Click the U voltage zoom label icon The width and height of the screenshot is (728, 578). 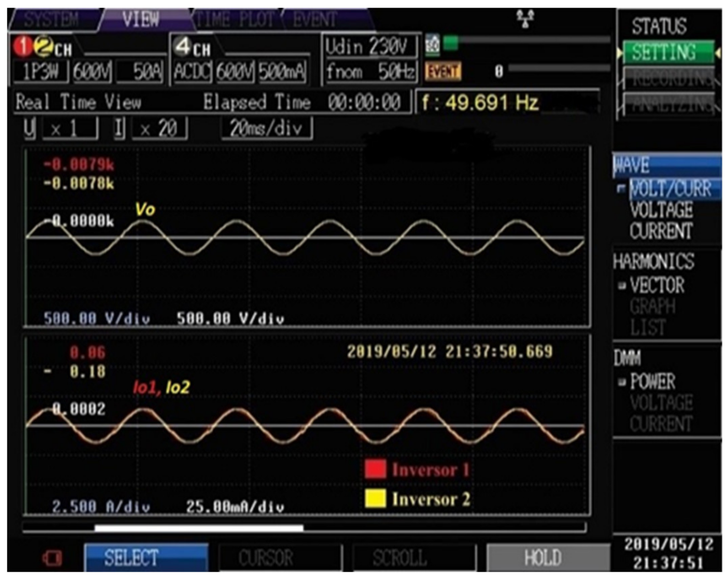pos(30,128)
